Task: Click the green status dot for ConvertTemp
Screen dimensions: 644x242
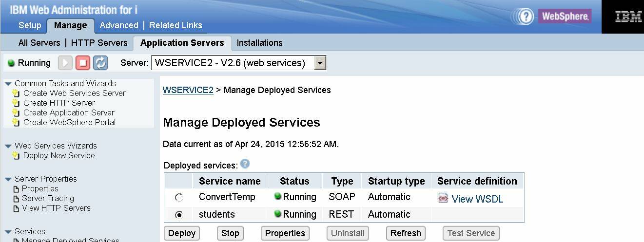Action: [278, 196]
